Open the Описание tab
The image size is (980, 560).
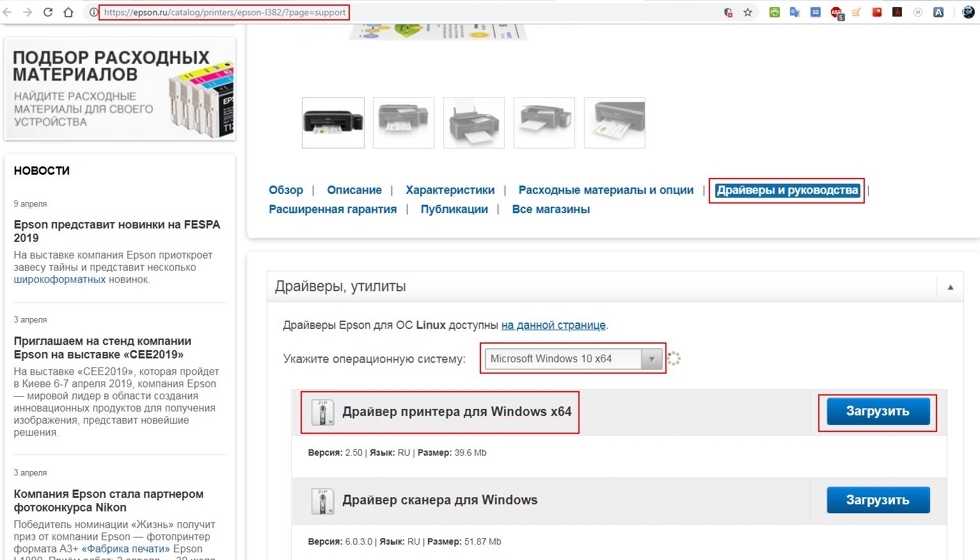coord(354,190)
